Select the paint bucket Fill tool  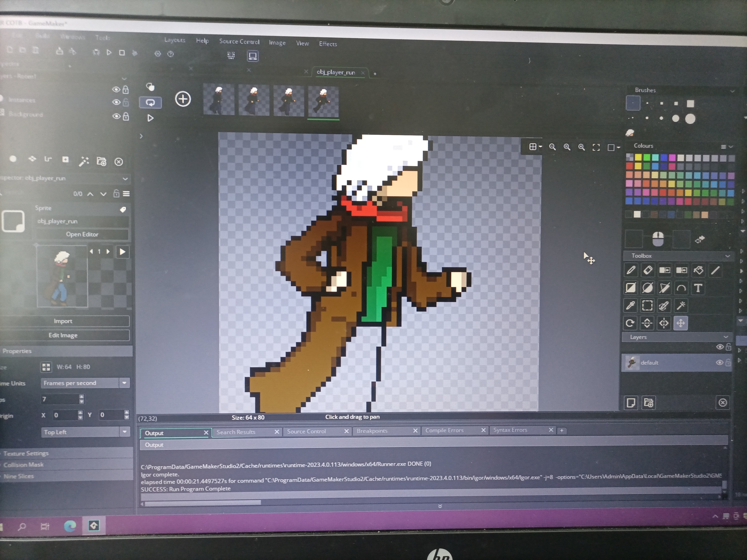[698, 270]
